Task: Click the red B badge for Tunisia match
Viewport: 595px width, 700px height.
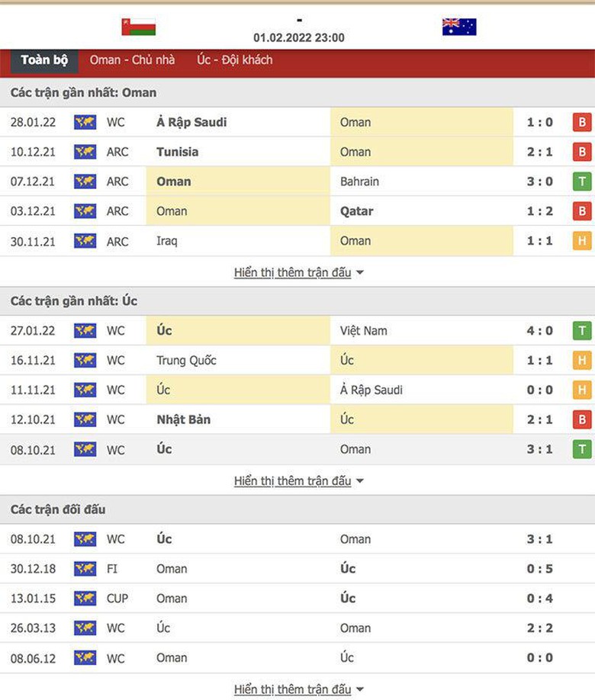Action: point(582,152)
